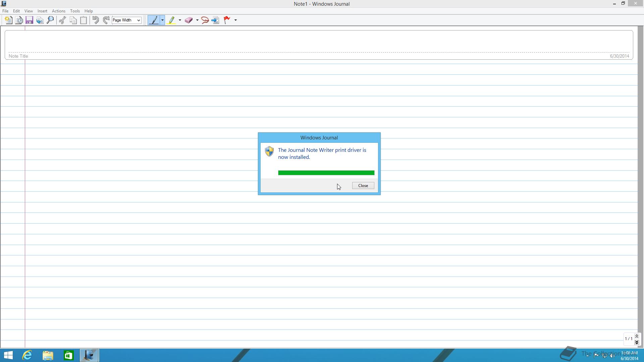The image size is (644, 362).
Task: Open the View menu
Action: pyautogui.click(x=29, y=11)
